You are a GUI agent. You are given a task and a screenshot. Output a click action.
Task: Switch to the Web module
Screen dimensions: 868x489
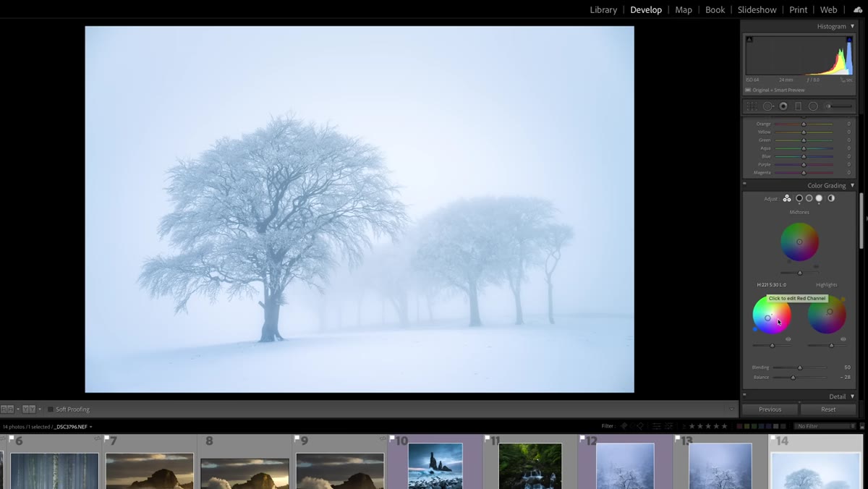pyautogui.click(x=829, y=9)
